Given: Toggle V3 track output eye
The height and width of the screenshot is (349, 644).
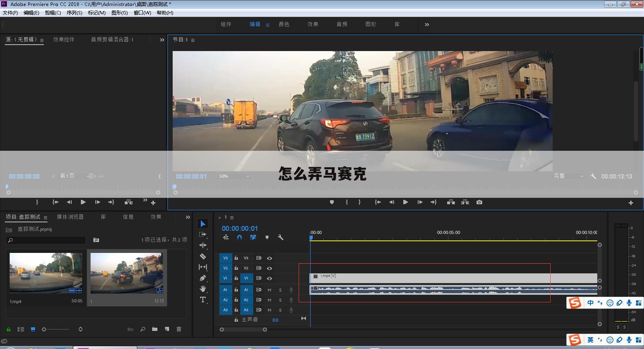Looking at the screenshot, I should 269,258.
